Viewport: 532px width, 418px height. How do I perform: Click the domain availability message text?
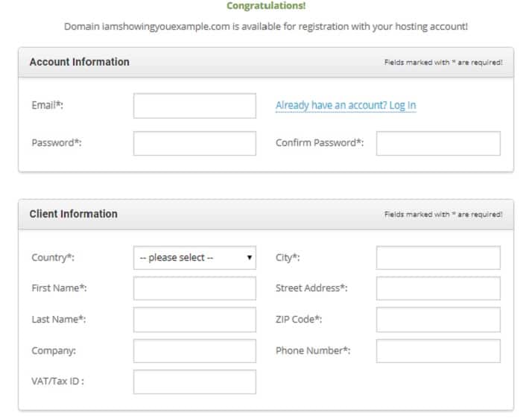pyautogui.click(x=266, y=27)
